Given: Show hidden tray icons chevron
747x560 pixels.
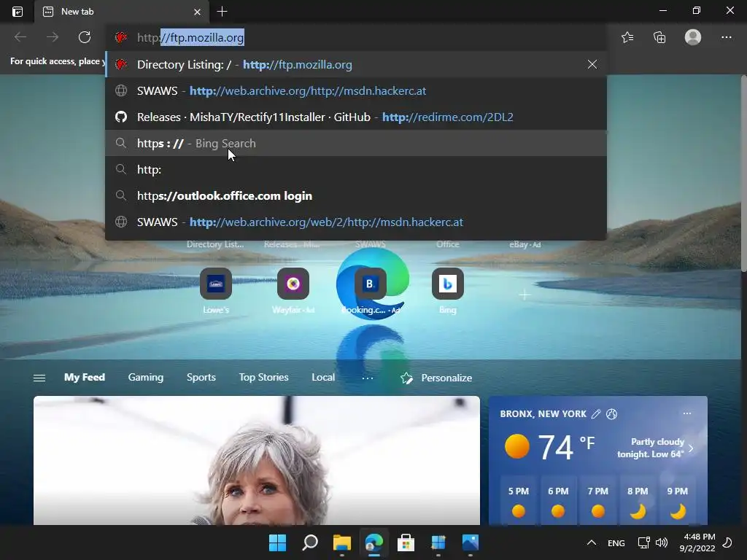Looking at the screenshot, I should 591,542.
